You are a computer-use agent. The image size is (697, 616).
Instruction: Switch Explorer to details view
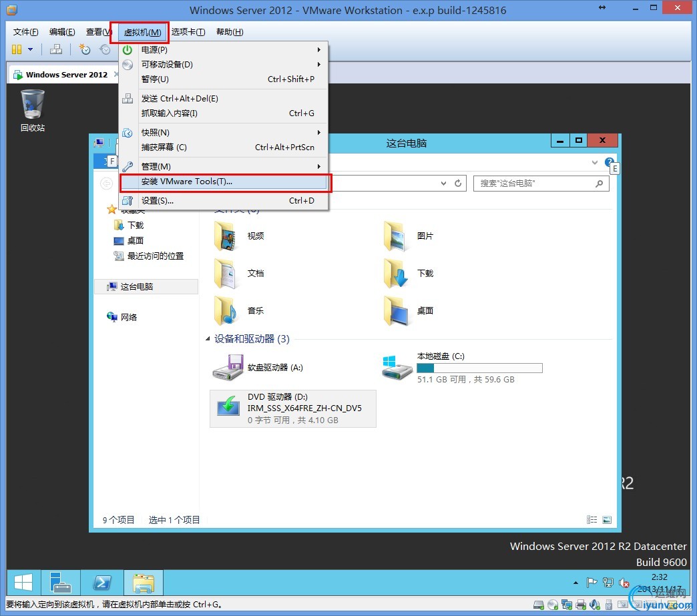592,519
